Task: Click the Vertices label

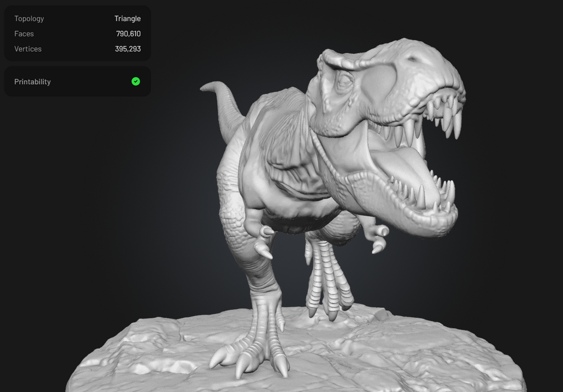Action: point(28,49)
